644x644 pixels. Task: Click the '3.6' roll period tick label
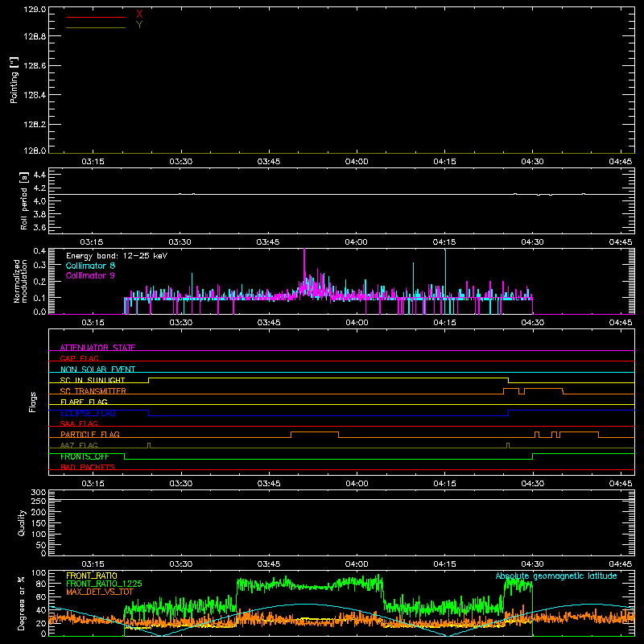[39, 227]
